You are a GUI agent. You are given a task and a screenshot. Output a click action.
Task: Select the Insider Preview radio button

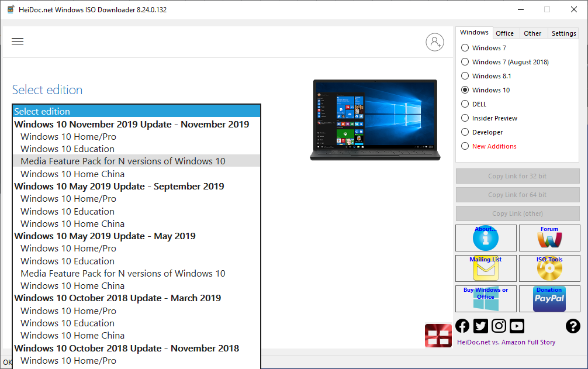click(x=465, y=118)
